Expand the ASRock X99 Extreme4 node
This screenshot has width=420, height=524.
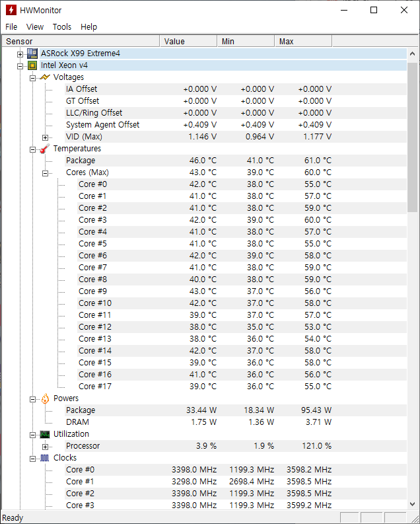coord(20,54)
